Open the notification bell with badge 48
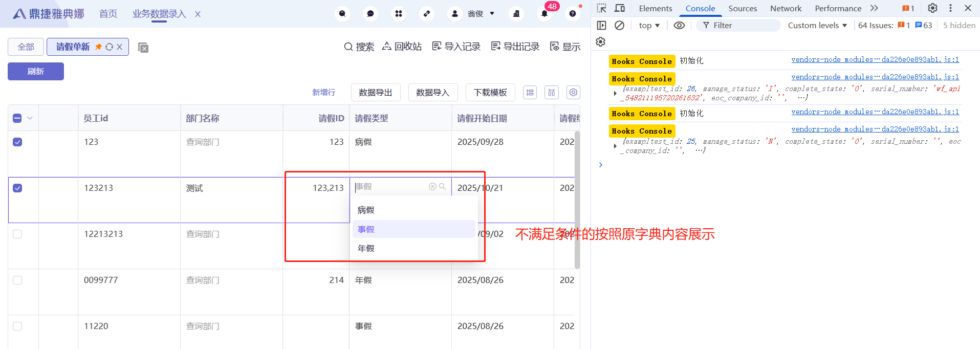 coord(545,14)
